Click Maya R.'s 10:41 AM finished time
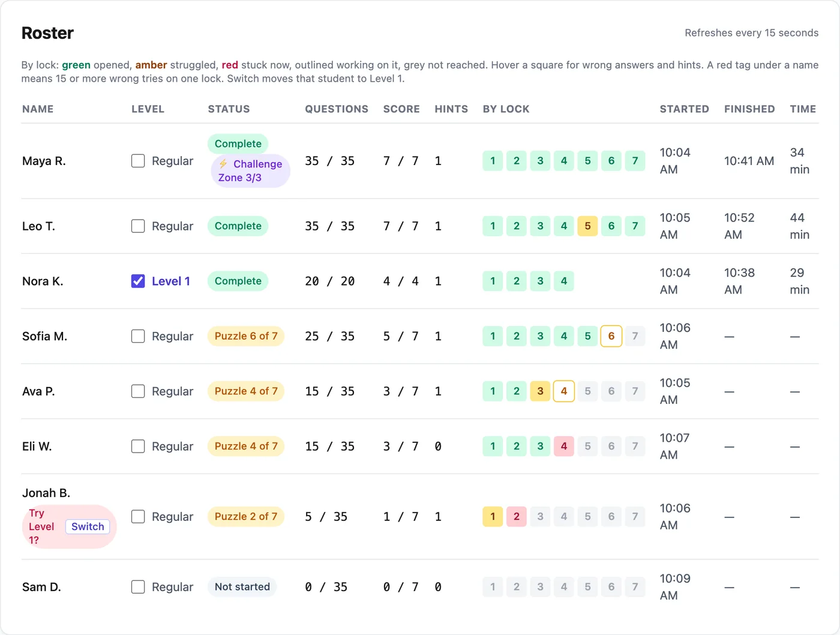This screenshot has width=840, height=635. [x=749, y=161]
